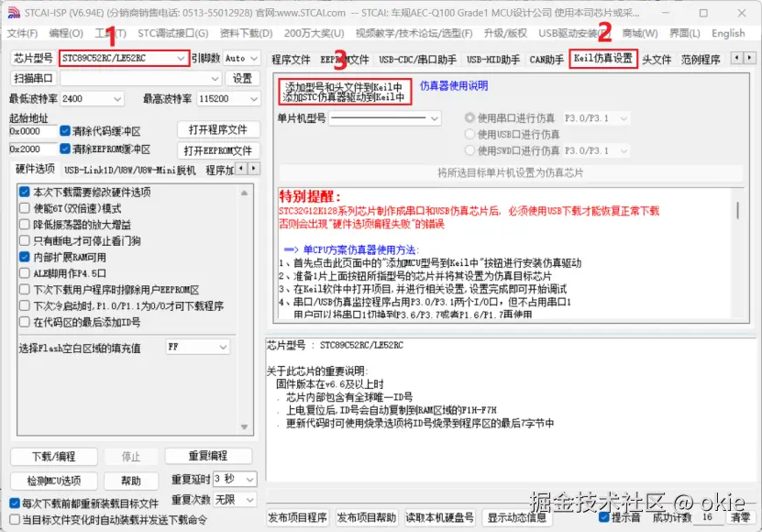Click 读取本机硬盘号 button
This screenshot has width=762, height=532.
click(x=440, y=517)
